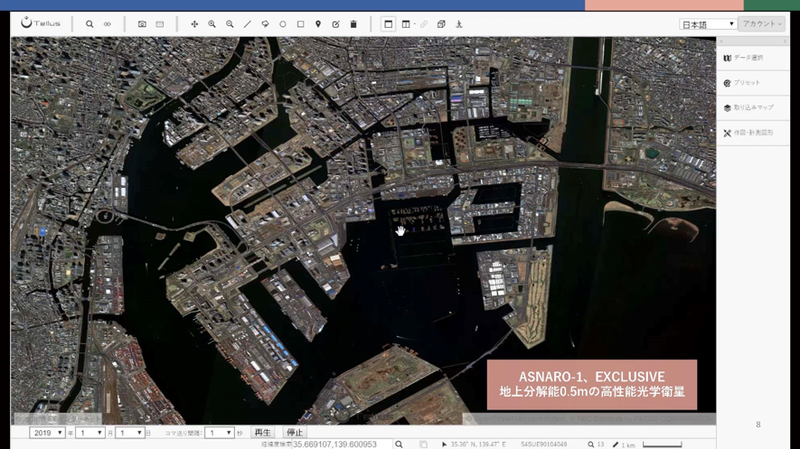Select the map pin marker tool
Viewport: 800px width, 449px height.
(318, 24)
